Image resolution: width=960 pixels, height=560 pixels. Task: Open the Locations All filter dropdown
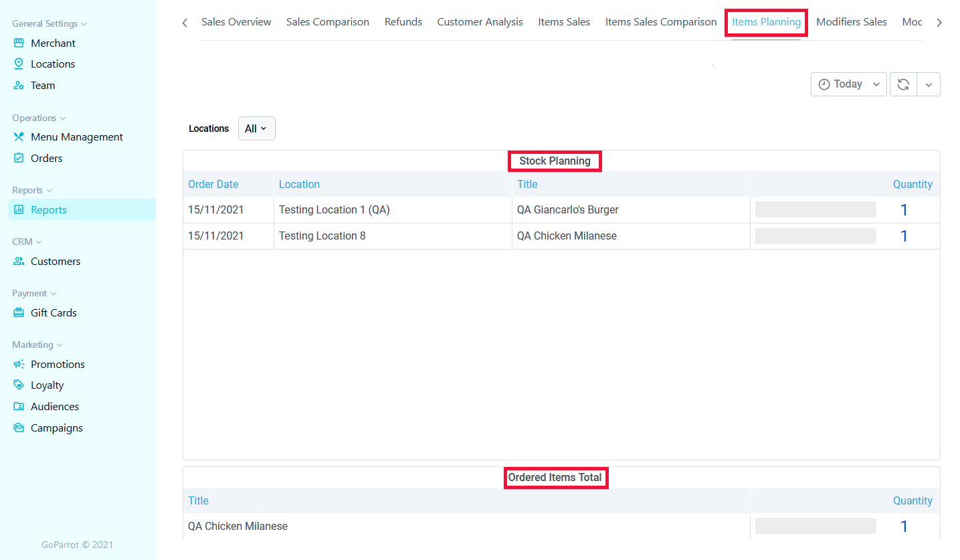tap(256, 128)
